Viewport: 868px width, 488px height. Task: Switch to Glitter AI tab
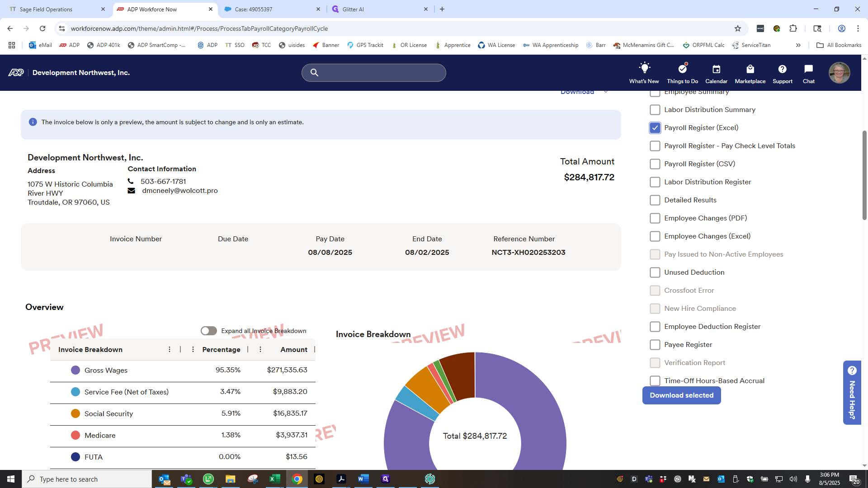click(380, 9)
